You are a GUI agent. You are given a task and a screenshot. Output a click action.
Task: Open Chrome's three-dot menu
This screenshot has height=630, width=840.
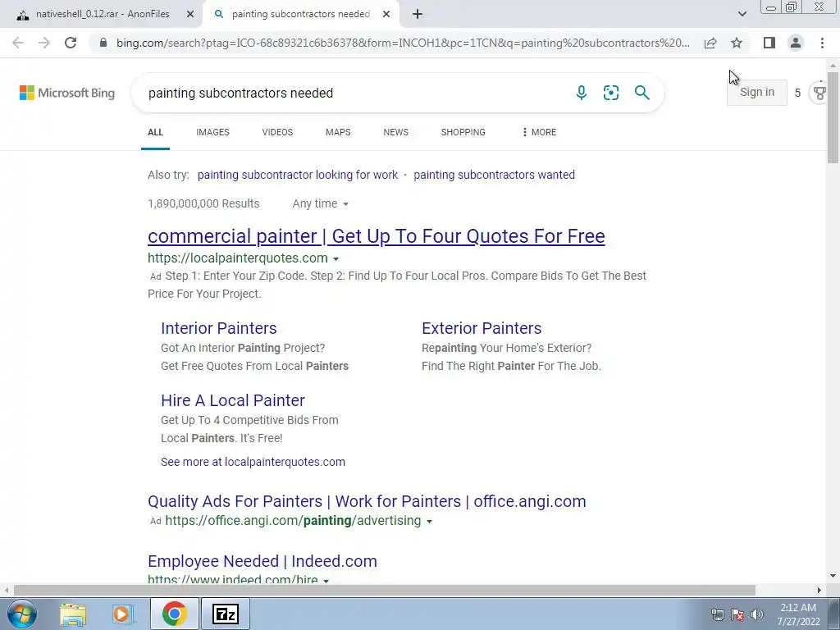click(x=822, y=43)
